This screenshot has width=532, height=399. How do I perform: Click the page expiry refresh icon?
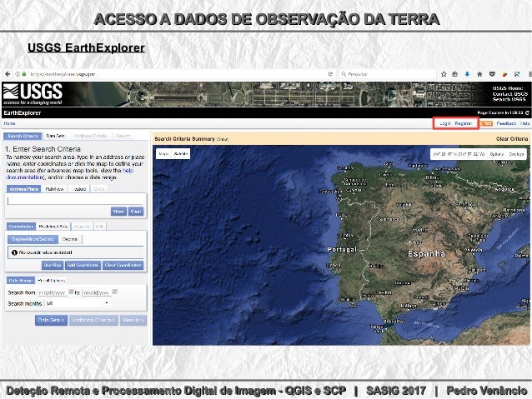527,112
